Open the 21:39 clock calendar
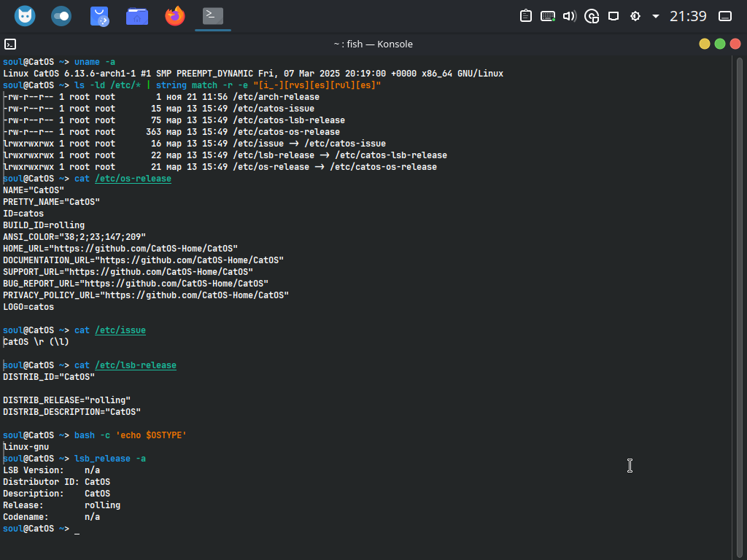Image resolution: width=747 pixels, height=560 pixels. [688, 16]
